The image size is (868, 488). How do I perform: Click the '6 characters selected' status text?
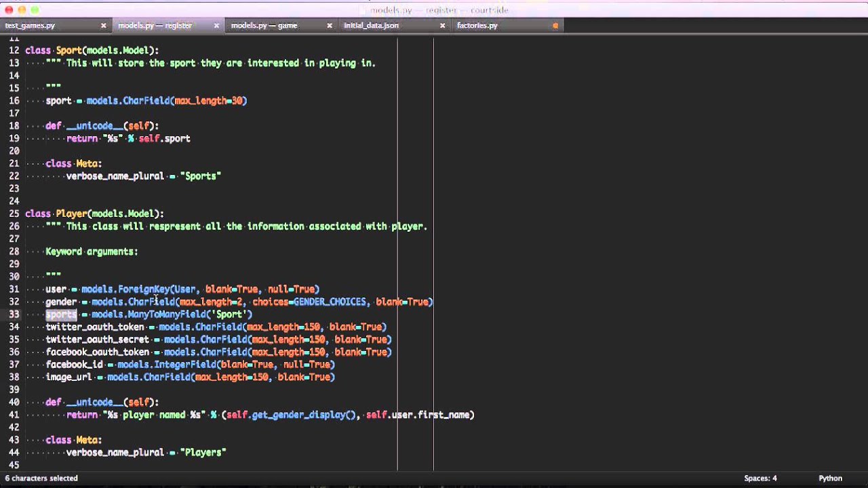tap(41, 479)
